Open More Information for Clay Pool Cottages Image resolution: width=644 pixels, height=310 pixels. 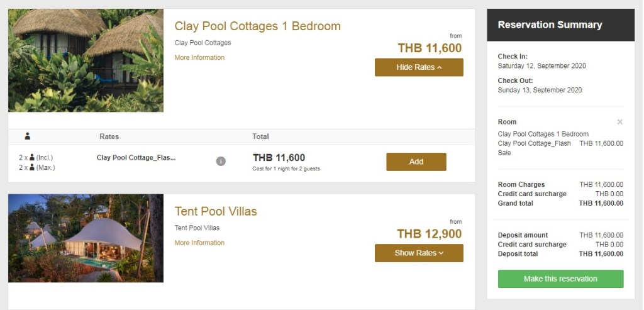coord(199,58)
